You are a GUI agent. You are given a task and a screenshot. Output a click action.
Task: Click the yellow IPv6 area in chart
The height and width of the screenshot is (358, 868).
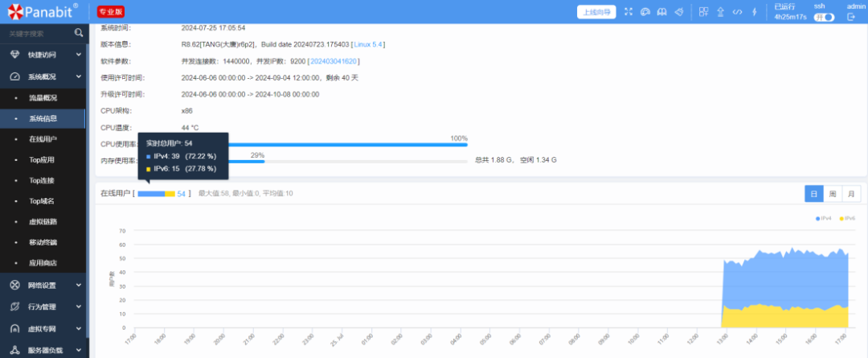point(786,318)
